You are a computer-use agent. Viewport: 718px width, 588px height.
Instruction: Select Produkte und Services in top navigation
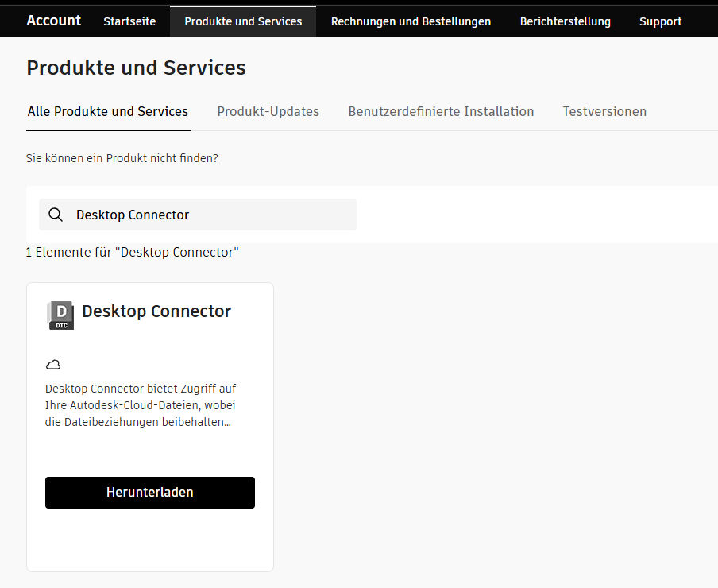coord(243,21)
